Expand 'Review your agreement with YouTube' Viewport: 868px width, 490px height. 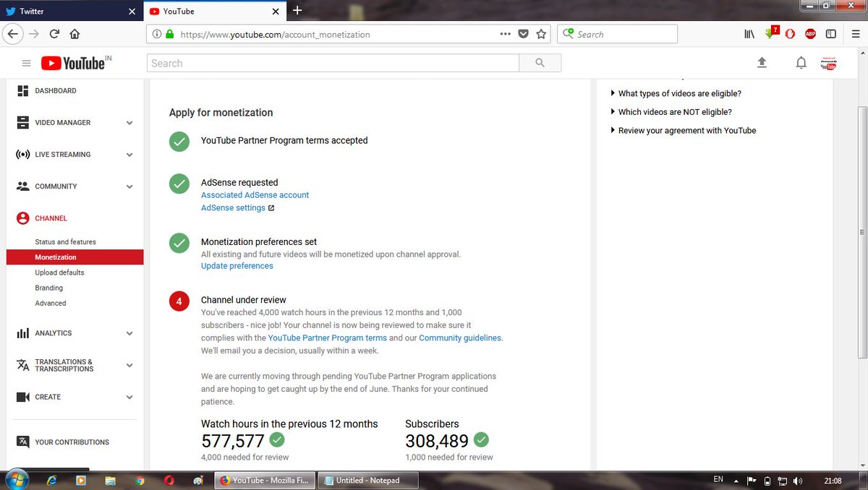click(684, 131)
